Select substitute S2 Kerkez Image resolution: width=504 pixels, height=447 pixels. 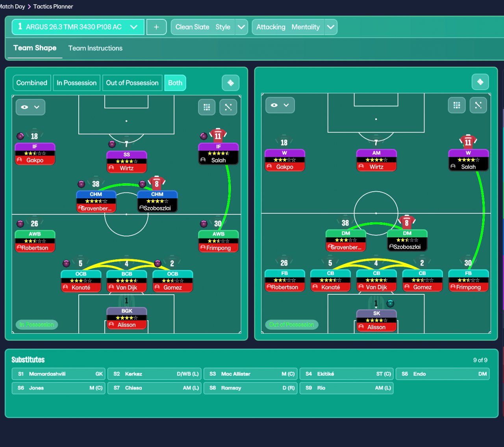(x=155, y=374)
